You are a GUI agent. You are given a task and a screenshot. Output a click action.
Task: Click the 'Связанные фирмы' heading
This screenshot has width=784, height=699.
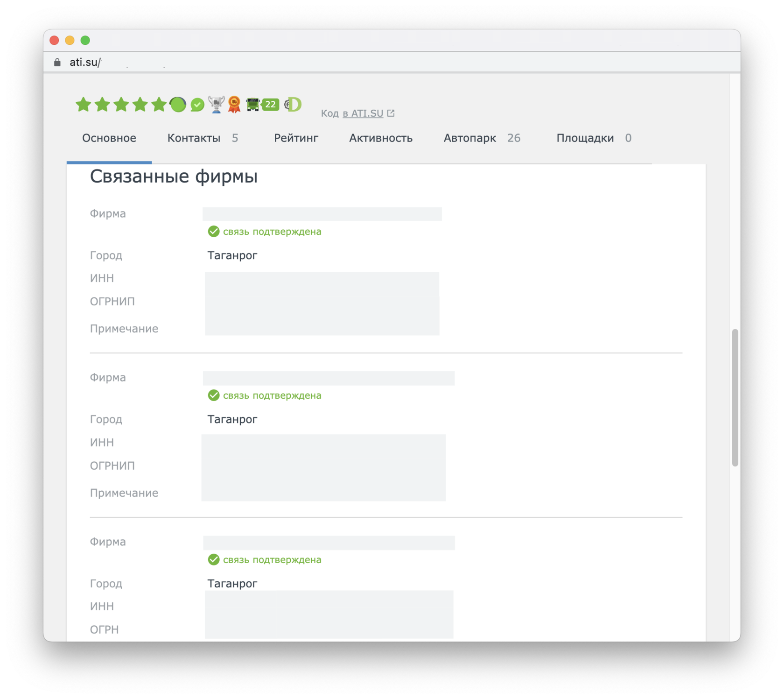point(174,177)
